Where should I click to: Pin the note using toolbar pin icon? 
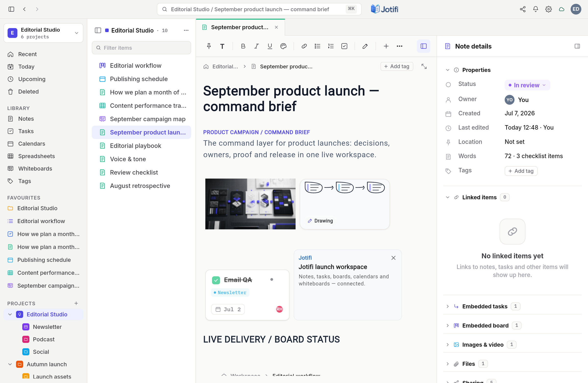point(209,46)
